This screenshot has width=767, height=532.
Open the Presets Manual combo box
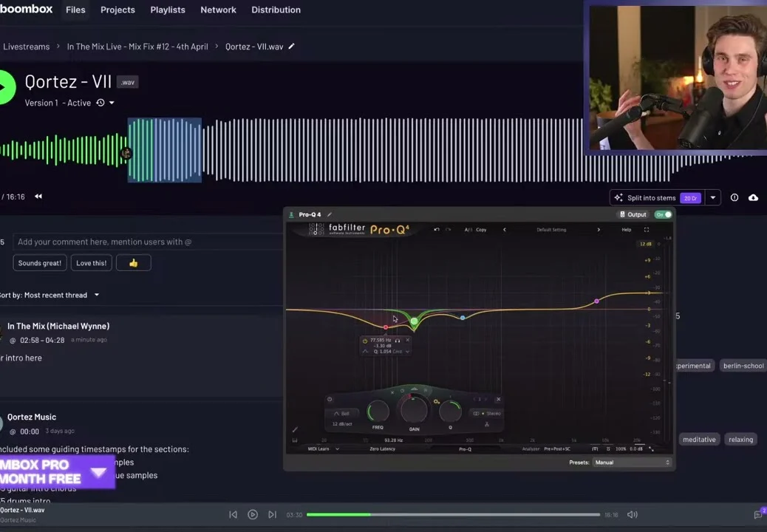[632, 462]
